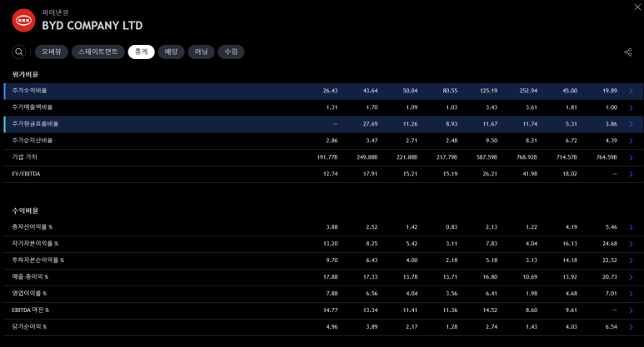Click the 125.19 price-earnings value
This screenshot has height=347, width=644.
coord(488,91)
